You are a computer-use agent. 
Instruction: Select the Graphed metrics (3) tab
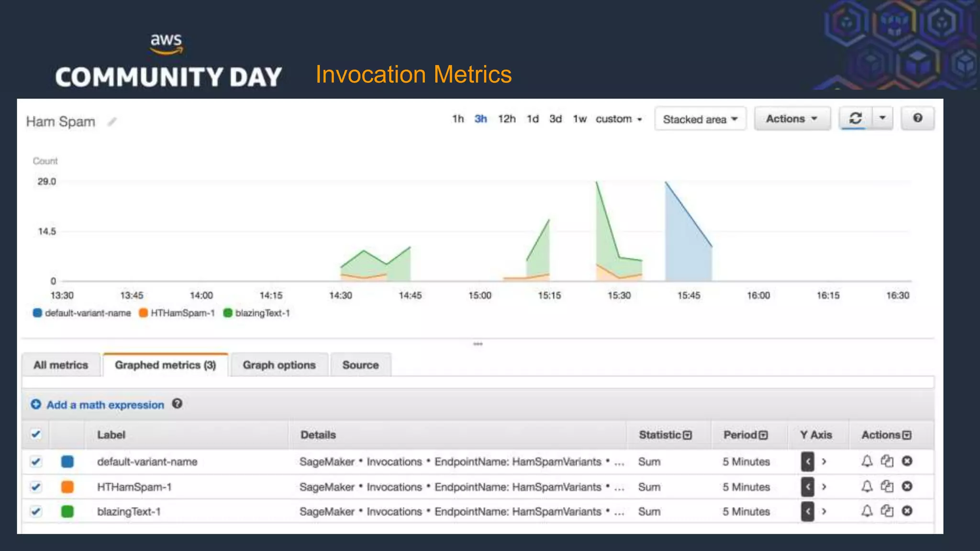pos(165,365)
